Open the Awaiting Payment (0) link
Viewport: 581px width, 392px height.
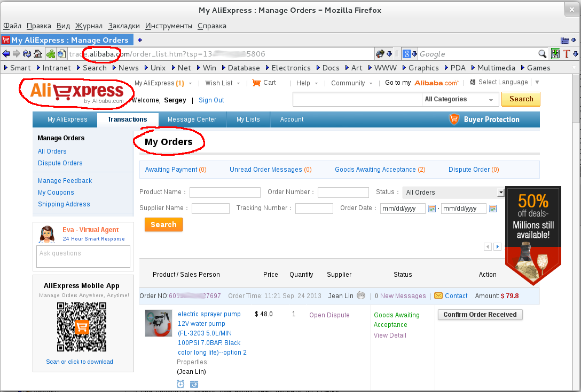pos(176,170)
